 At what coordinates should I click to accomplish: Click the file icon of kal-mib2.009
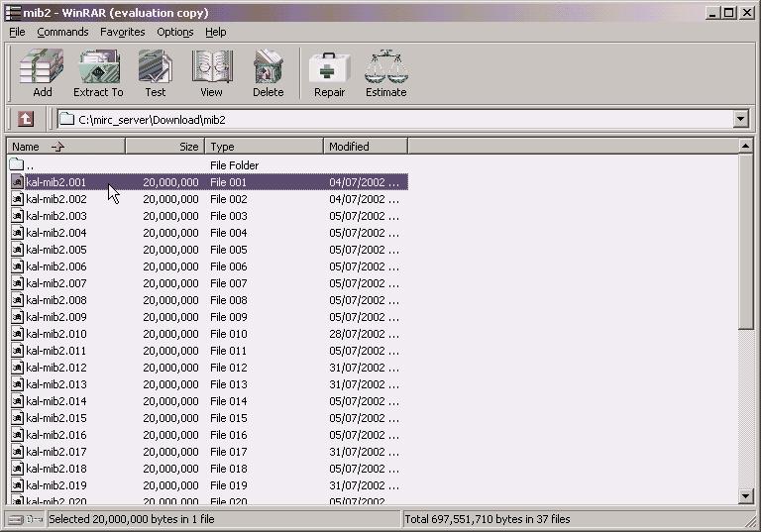(x=18, y=317)
